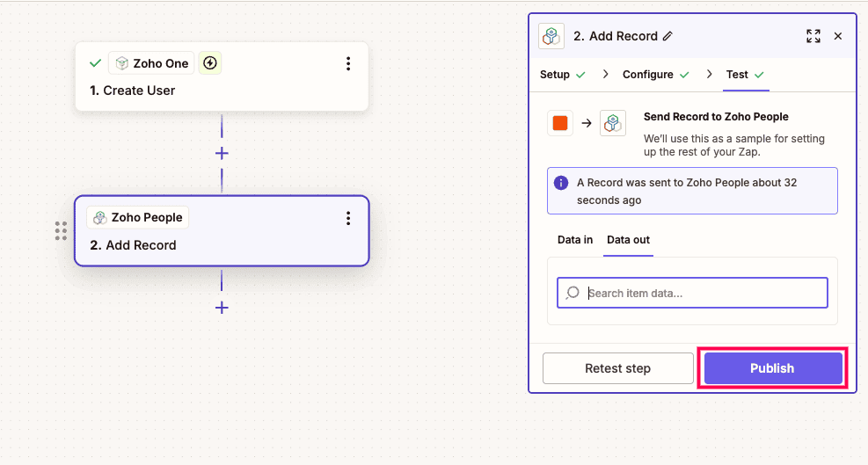Switch to the Configure tab
Image resolution: width=868 pixels, height=465 pixels.
(648, 75)
